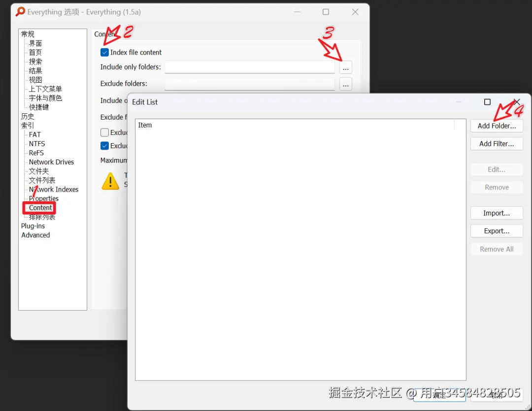Click Export... in Edit List

point(497,231)
